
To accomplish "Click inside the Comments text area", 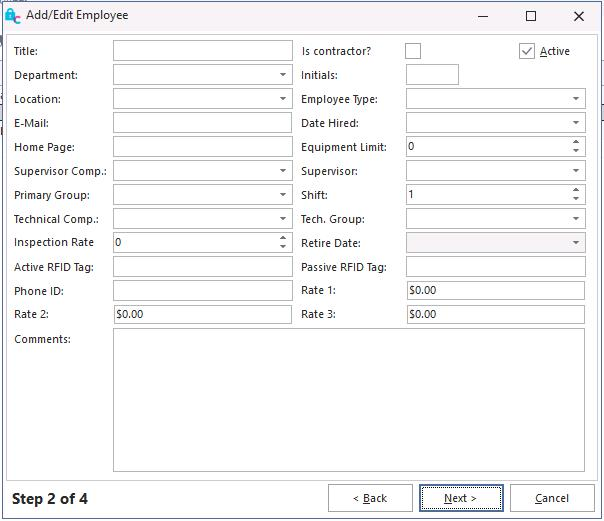I will (348, 400).
